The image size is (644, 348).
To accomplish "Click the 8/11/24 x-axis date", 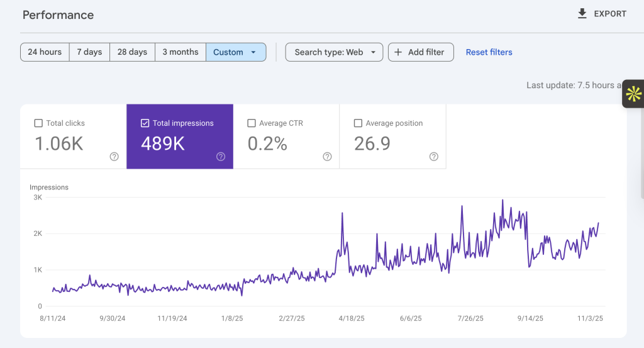I will click(53, 318).
